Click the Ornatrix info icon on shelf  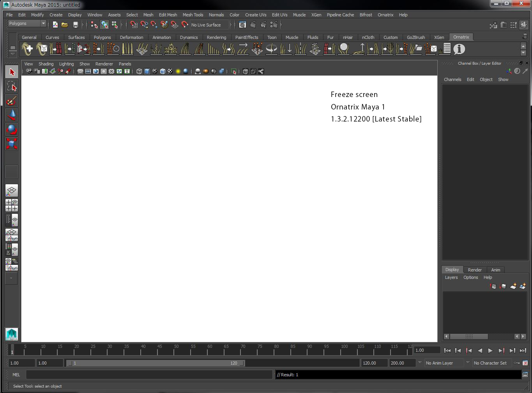pyautogui.click(x=459, y=49)
